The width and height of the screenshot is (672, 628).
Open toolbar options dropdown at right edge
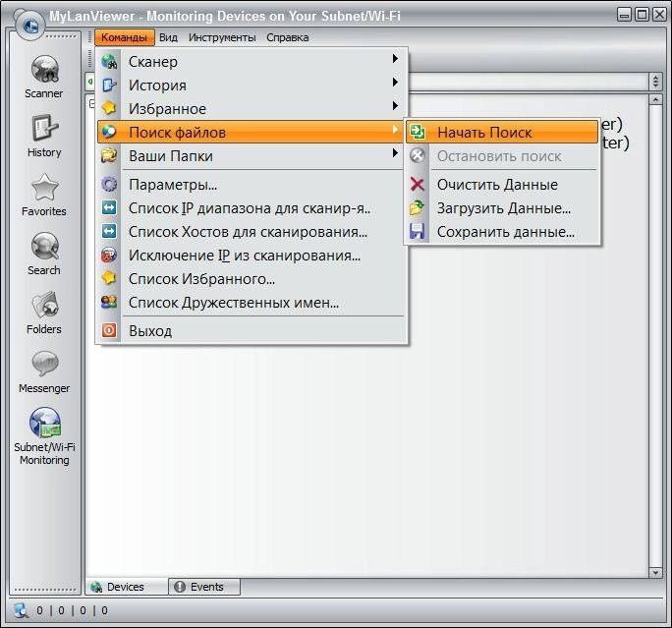click(x=655, y=82)
